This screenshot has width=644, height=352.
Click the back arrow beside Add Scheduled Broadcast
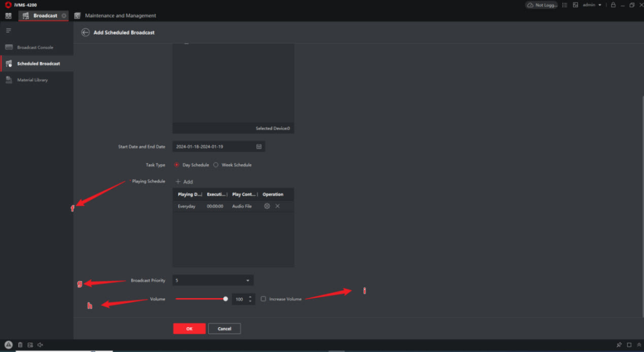pyautogui.click(x=85, y=33)
